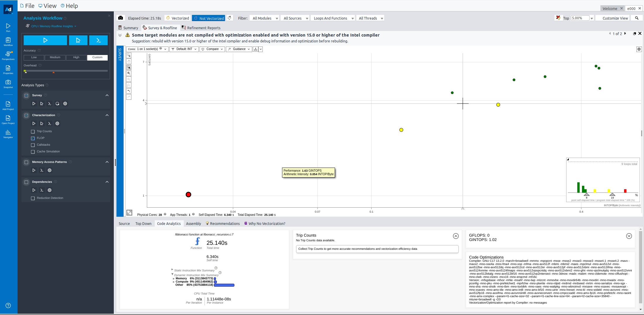Enable the Trip Counts checkbox
Viewport: 644px width, 315px height.
click(33, 132)
